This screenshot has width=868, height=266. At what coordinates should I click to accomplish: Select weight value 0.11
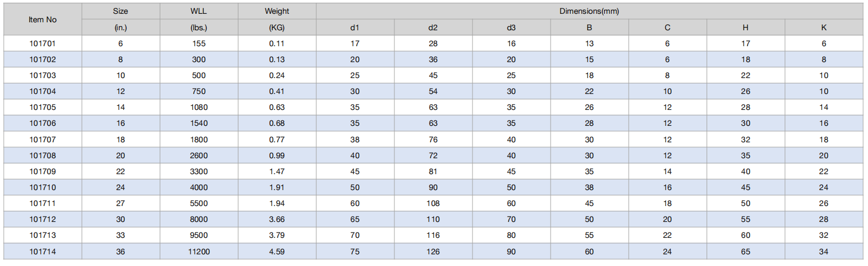click(x=277, y=44)
